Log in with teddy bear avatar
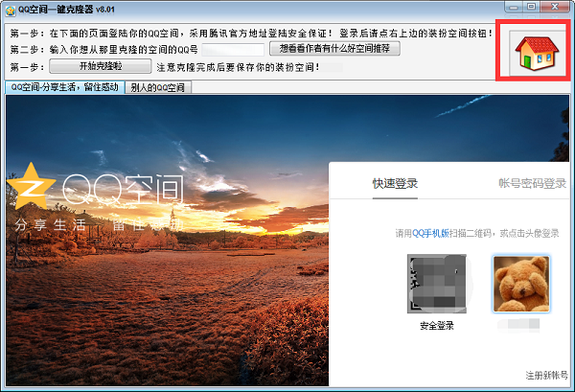The width and height of the screenshot is (575, 392). coord(521,284)
